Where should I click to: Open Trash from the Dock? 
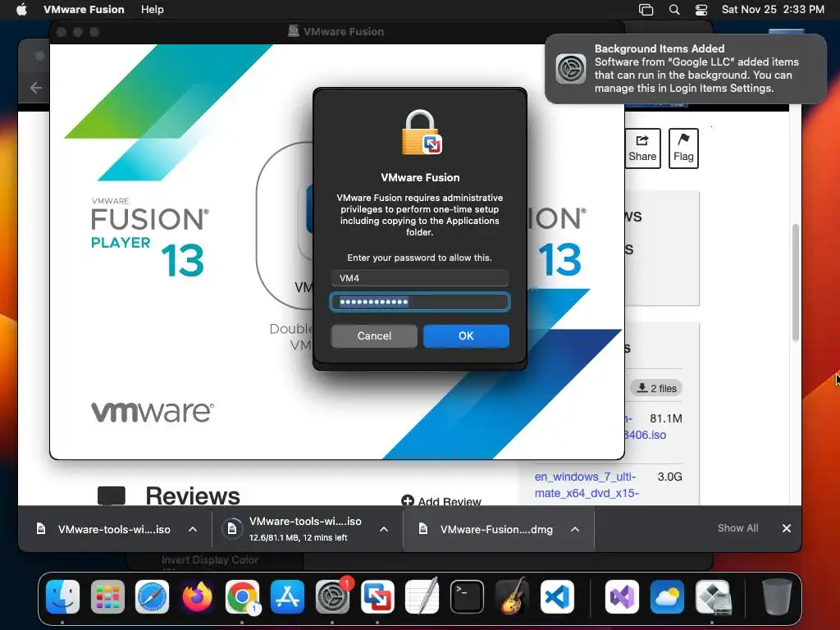click(x=777, y=596)
